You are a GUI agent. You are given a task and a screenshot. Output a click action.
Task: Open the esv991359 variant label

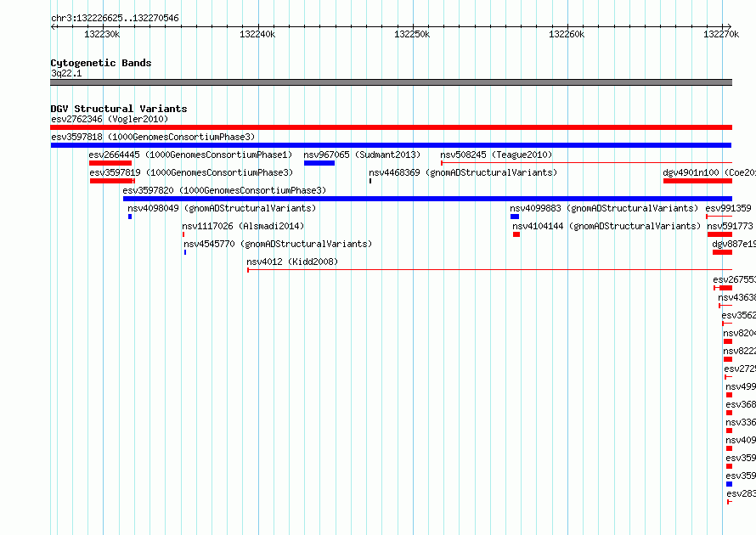pos(729,208)
